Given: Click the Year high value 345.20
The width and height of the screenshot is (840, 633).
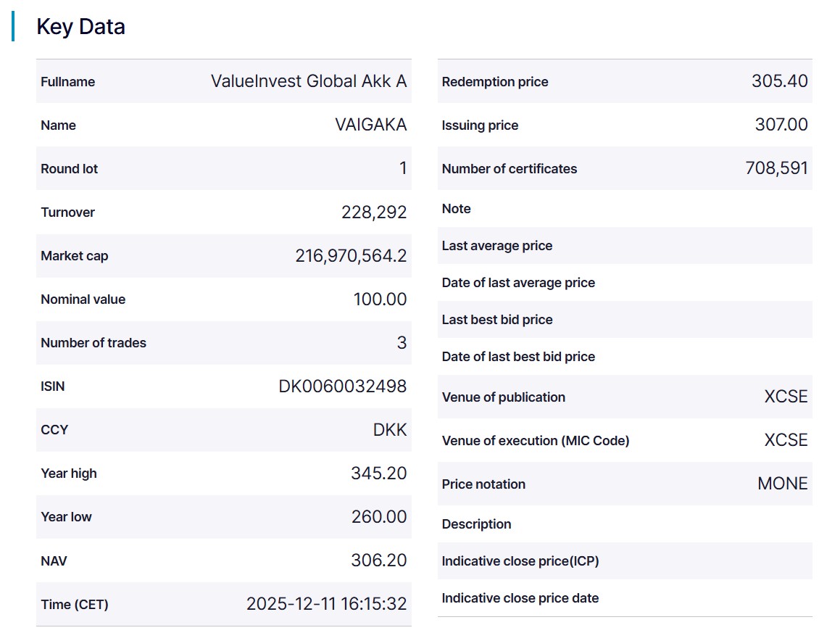Looking at the screenshot, I should click(x=378, y=473).
